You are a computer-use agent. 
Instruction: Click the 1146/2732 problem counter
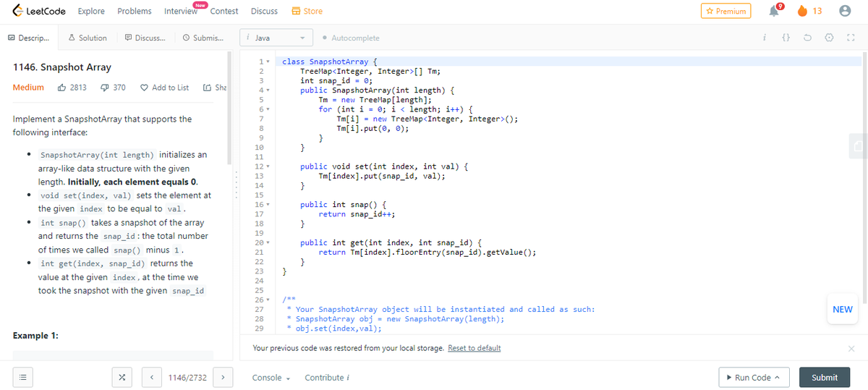pos(187,378)
